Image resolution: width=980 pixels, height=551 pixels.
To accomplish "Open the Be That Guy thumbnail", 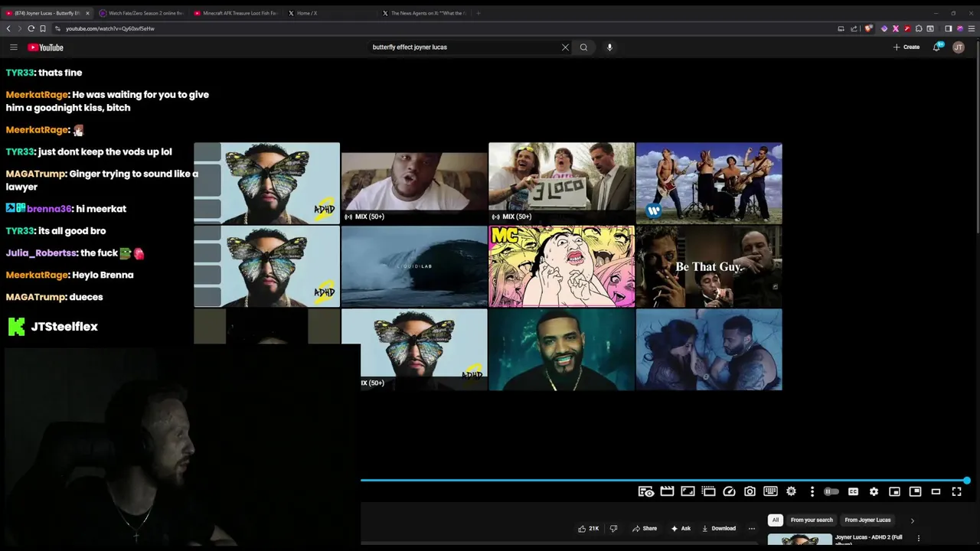I will point(709,266).
